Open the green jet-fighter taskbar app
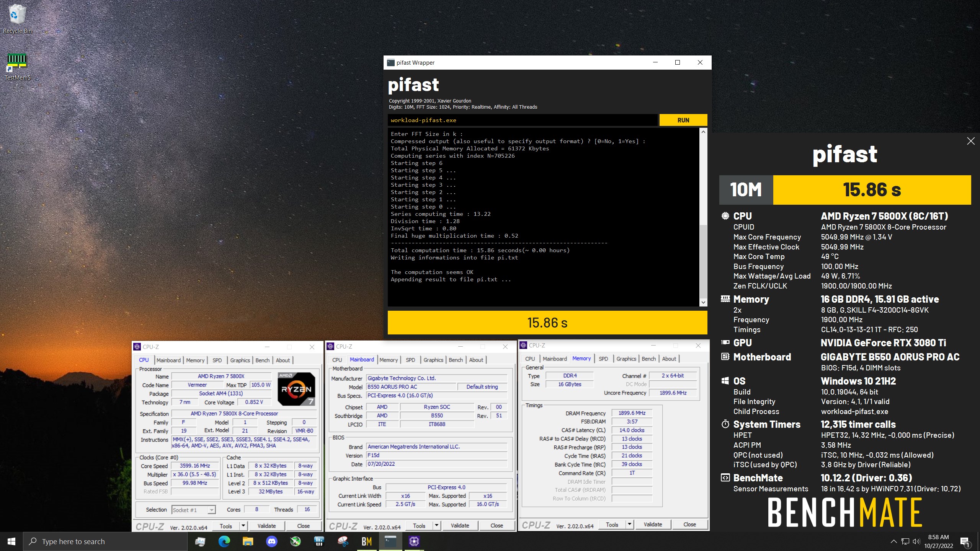Screen dimensions: 980x551 point(296,541)
